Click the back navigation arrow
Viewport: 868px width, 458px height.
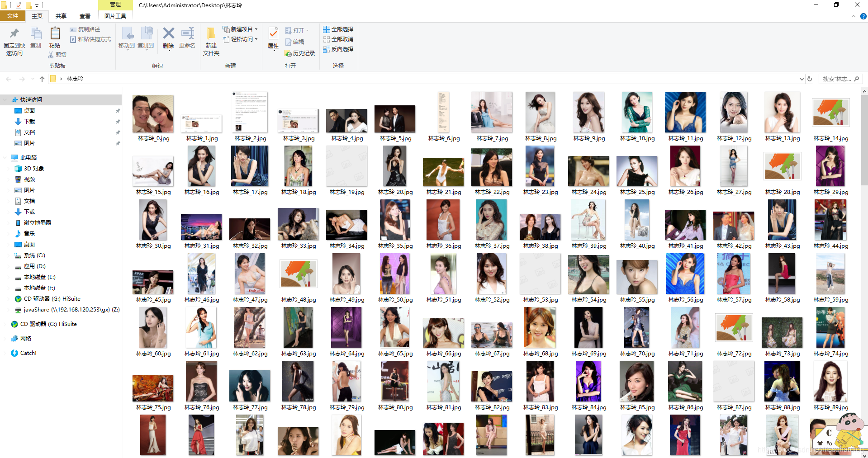point(9,79)
